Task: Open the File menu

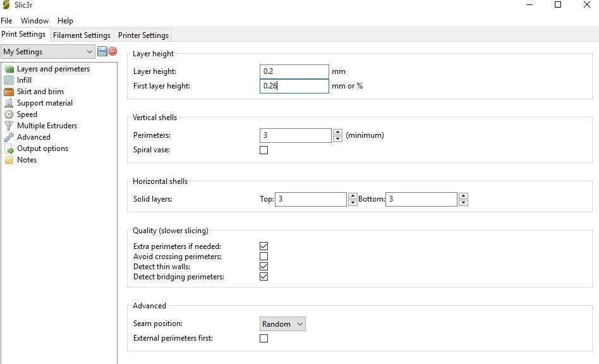Action: click(x=6, y=21)
